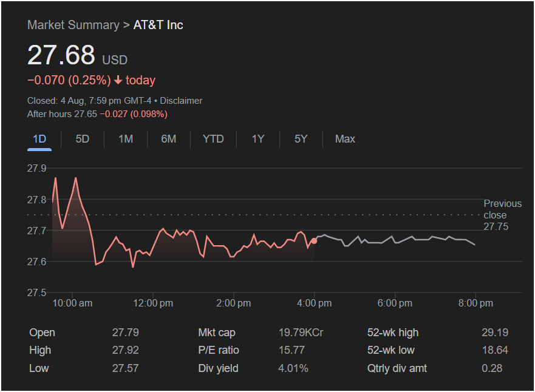
Task: Switch to the 1Y tab
Action: (258, 139)
